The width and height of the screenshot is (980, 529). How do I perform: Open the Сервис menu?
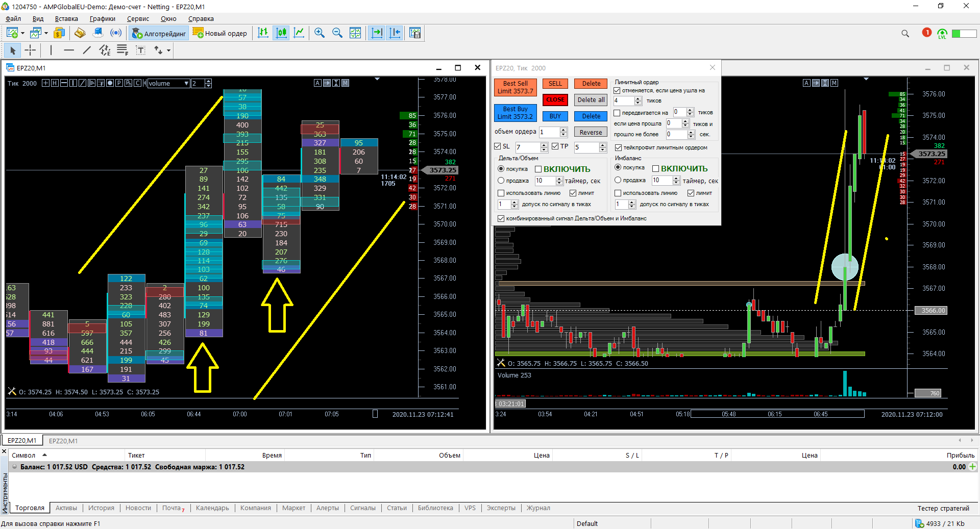138,19
